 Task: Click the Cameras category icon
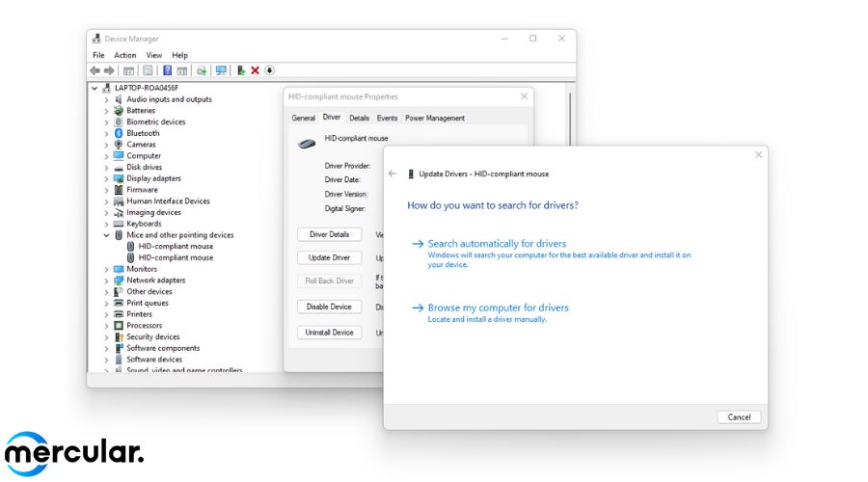click(119, 145)
